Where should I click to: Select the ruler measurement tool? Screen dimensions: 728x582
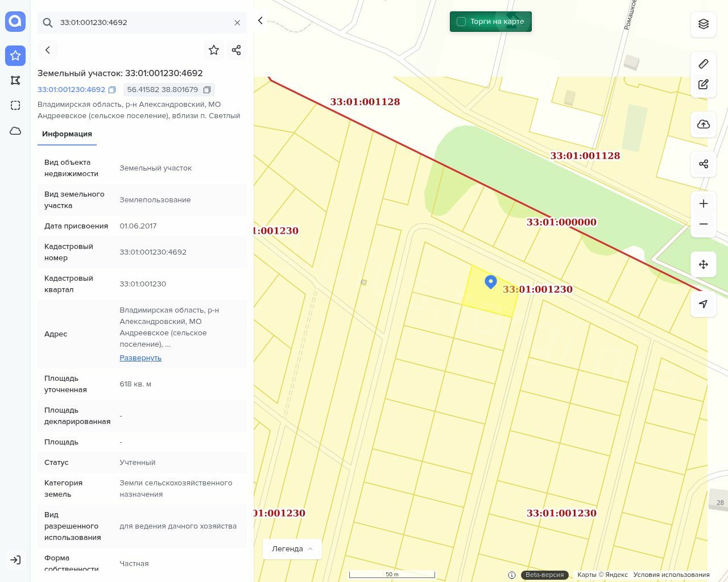[704, 64]
